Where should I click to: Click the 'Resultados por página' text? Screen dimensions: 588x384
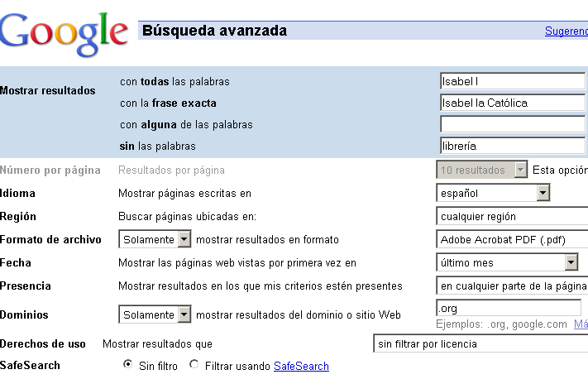[x=171, y=170]
